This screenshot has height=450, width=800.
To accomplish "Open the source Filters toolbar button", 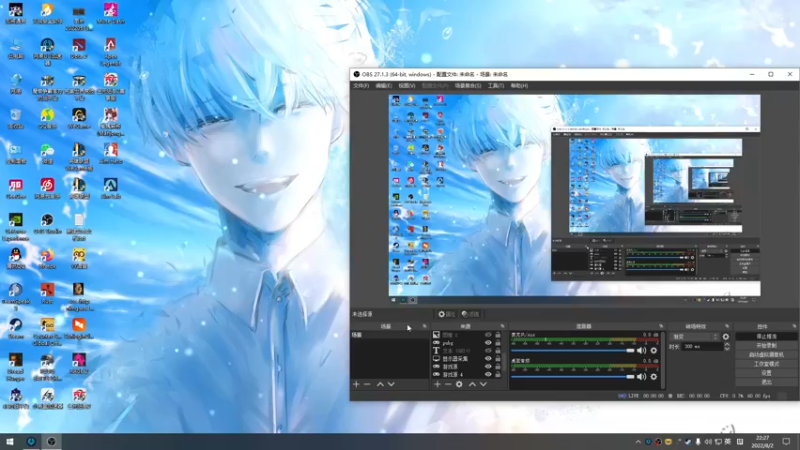I will pyautogui.click(x=470, y=314).
